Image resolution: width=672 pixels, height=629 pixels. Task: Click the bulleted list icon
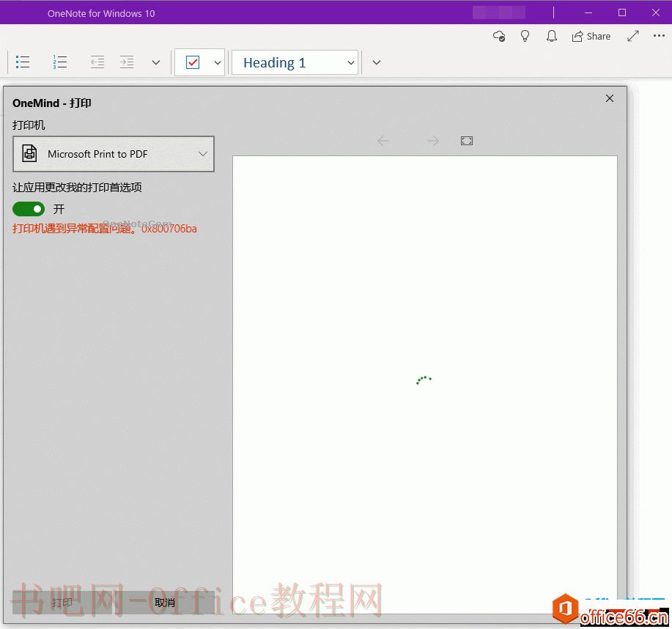point(23,62)
